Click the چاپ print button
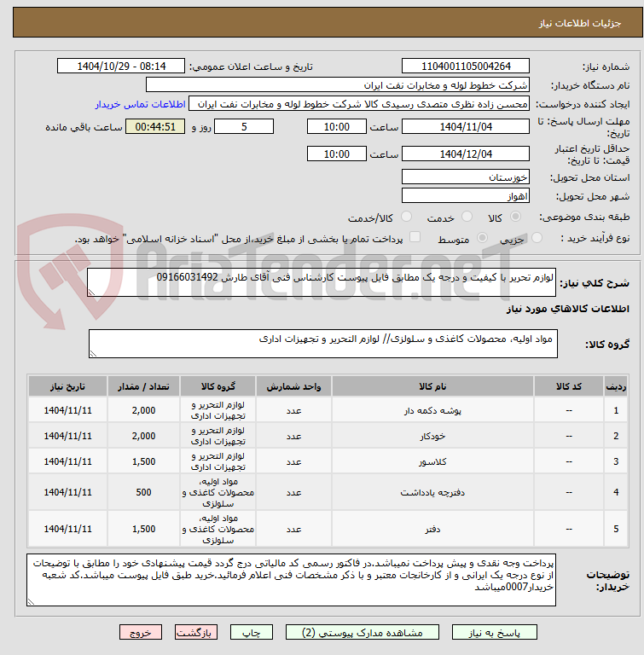This screenshot has width=644, height=655. (x=252, y=633)
